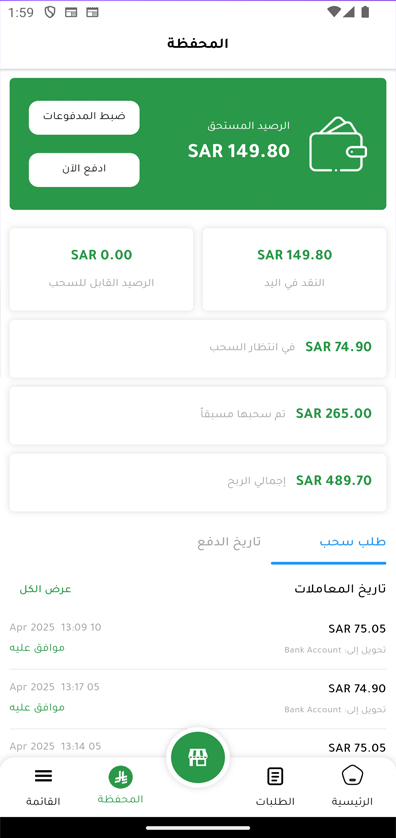This screenshot has height=838, width=396.
Task: Open the 10 Apr 2025 SAR 75.05 transaction
Action: pyautogui.click(x=198, y=639)
